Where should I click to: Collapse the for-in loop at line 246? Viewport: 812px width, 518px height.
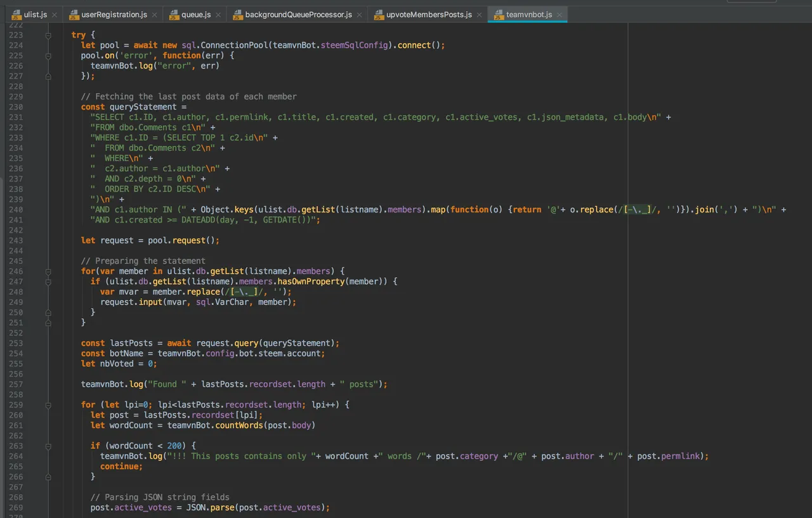pyautogui.click(x=48, y=271)
